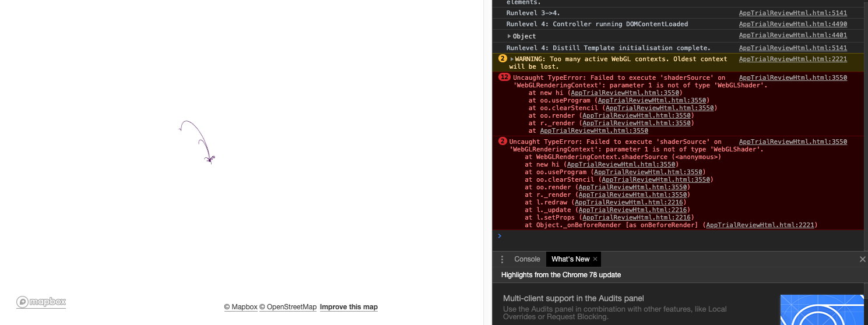Screen dimensions: 868x325
Task: Open the drawer's three-dot more menu
Action: pyautogui.click(x=502, y=259)
